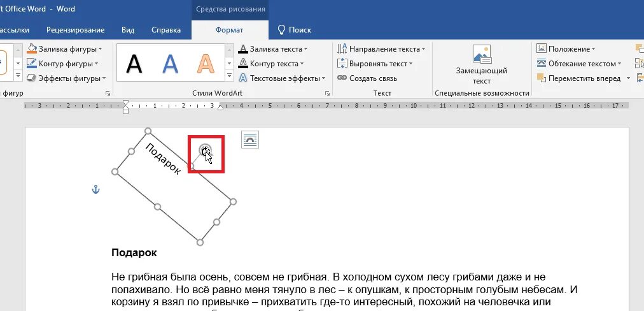Choose the black shadowed WordArt style A
Screen dimensions: 644x311
[x=134, y=64]
